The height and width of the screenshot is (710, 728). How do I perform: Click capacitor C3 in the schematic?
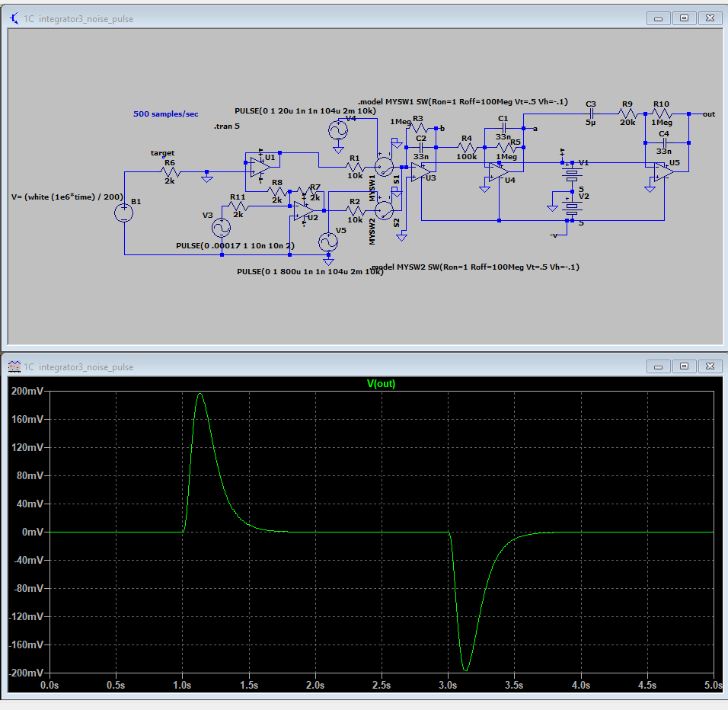590,113
